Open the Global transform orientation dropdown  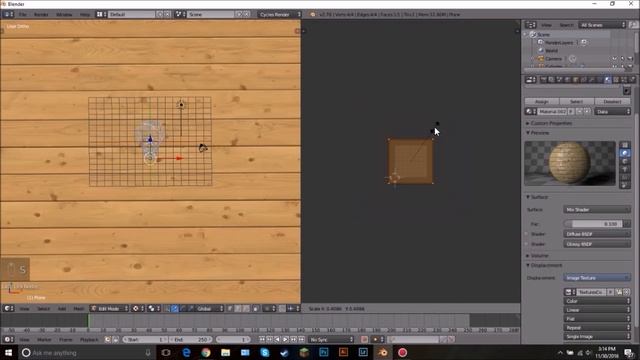(x=209, y=309)
